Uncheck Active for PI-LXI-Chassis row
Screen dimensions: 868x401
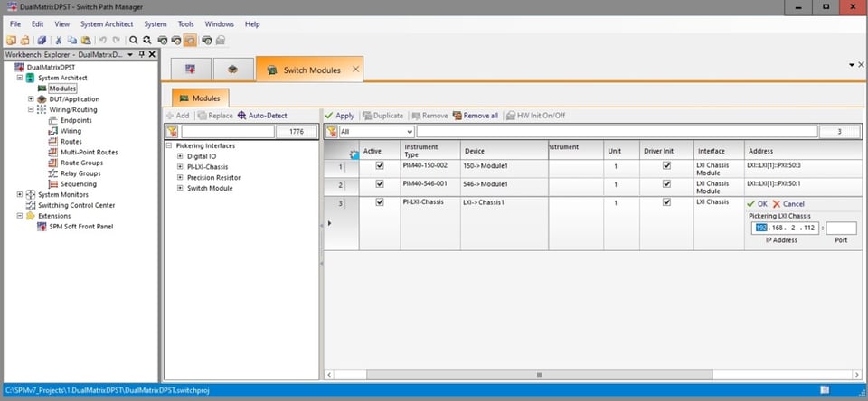pyautogui.click(x=380, y=202)
